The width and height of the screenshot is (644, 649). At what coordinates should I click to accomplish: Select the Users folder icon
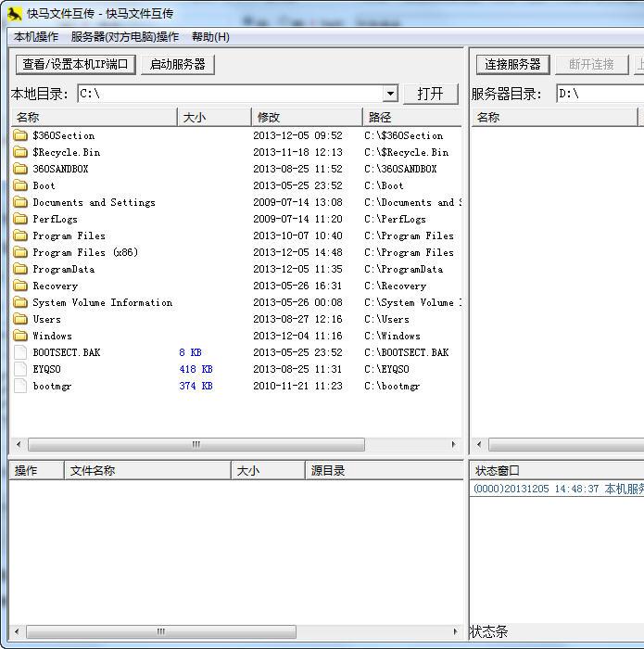20,319
